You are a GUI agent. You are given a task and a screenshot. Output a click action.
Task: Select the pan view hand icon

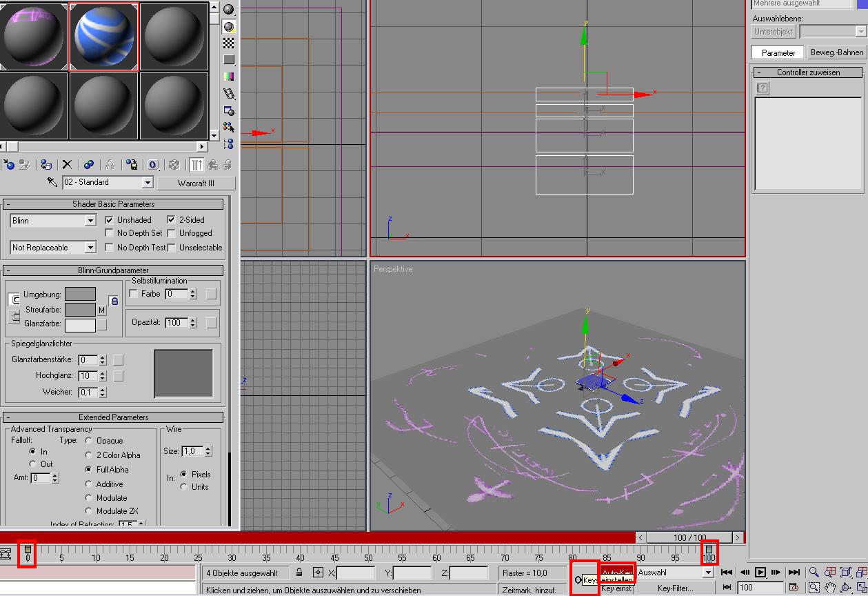coord(830,588)
